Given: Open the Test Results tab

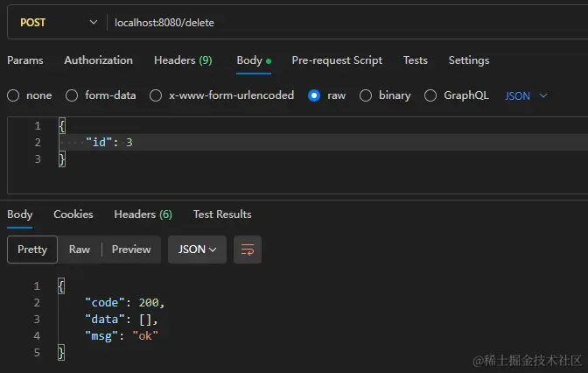Looking at the screenshot, I should coord(222,215).
